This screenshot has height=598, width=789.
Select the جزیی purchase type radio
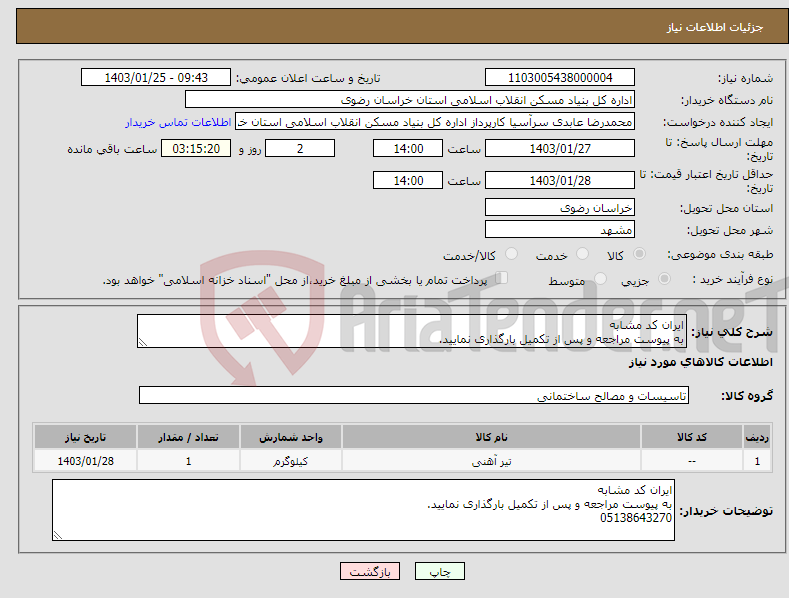(x=664, y=278)
